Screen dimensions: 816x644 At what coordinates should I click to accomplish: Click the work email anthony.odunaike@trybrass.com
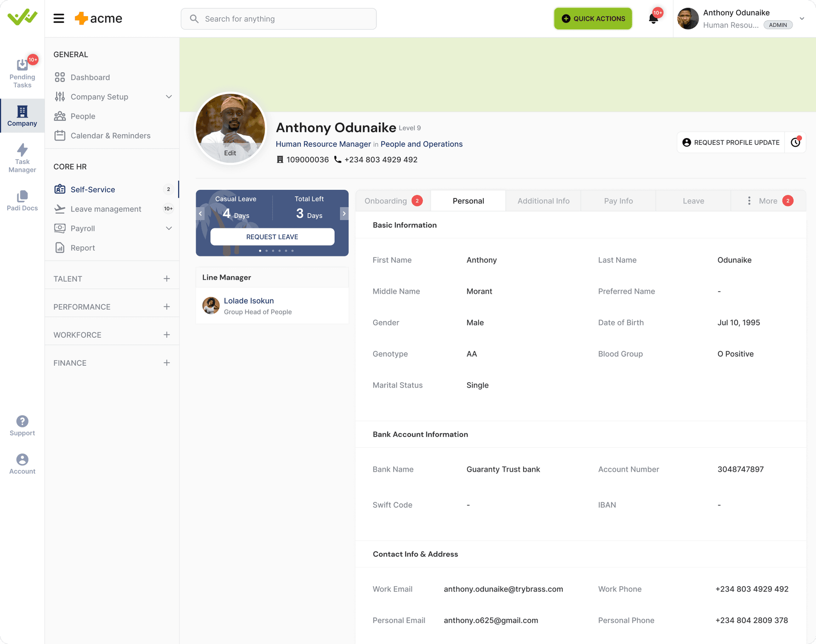[503, 589]
